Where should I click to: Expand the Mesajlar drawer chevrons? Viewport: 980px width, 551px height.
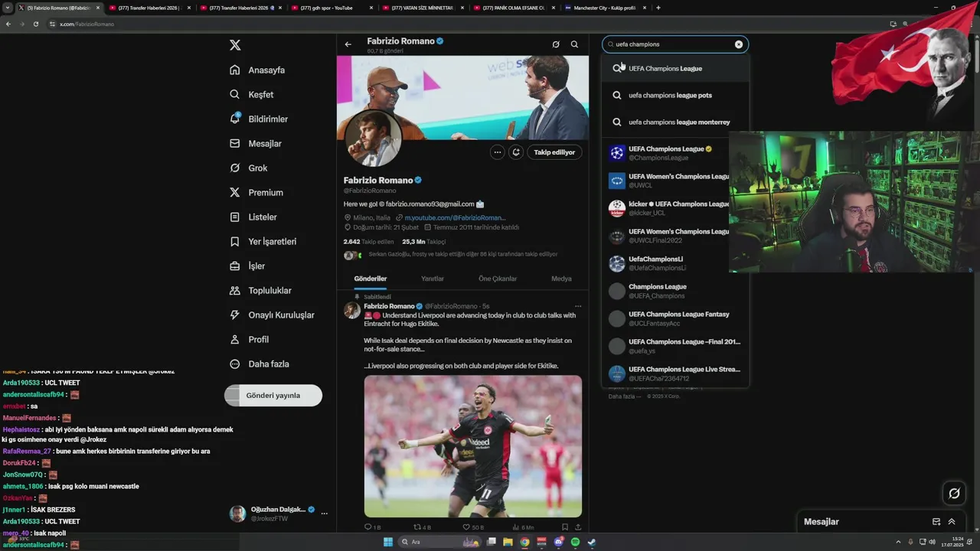point(952,522)
